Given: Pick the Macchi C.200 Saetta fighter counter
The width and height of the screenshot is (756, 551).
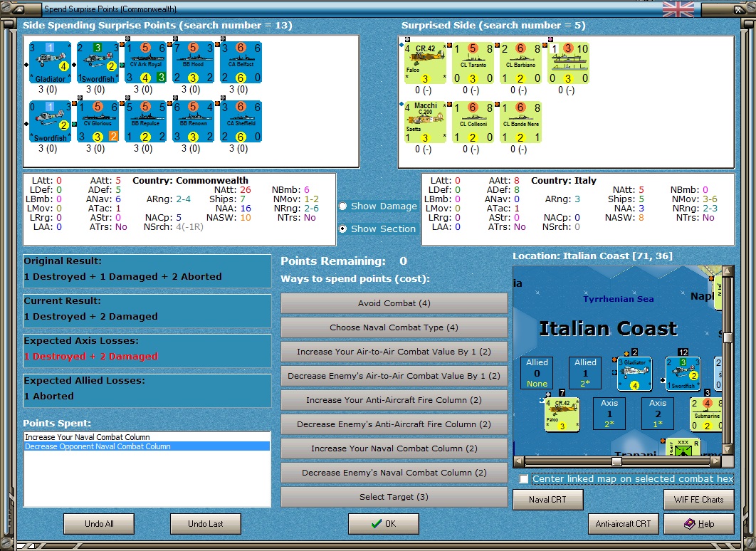Looking at the screenshot, I should [425, 122].
